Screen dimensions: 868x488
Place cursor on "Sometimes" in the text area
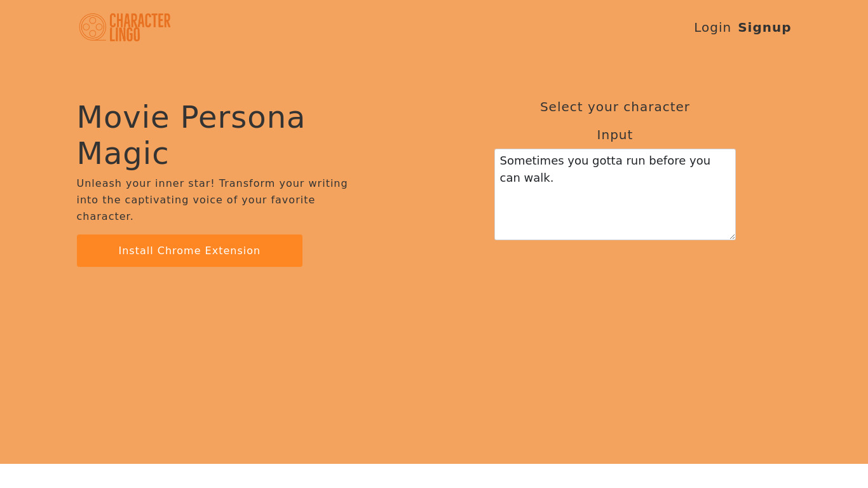tap(531, 161)
